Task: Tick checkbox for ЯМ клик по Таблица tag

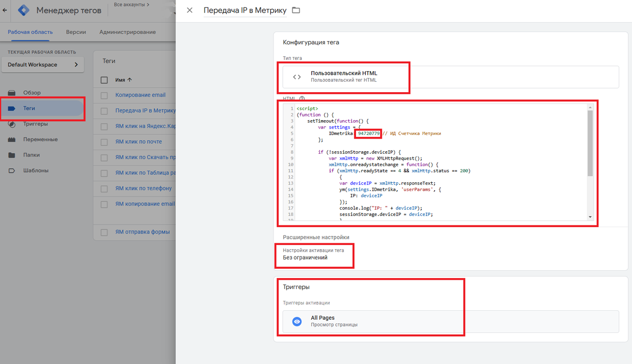Action: click(x=104, y=173)
